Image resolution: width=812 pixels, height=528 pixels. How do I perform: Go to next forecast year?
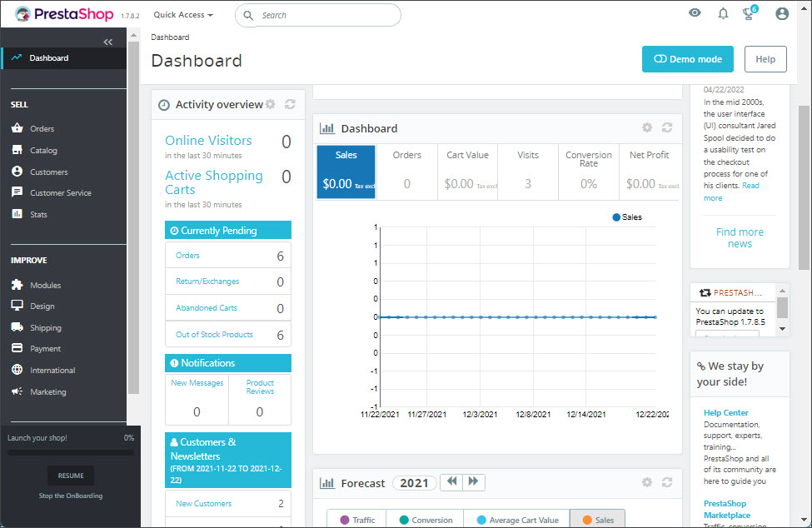click(473, 482)
